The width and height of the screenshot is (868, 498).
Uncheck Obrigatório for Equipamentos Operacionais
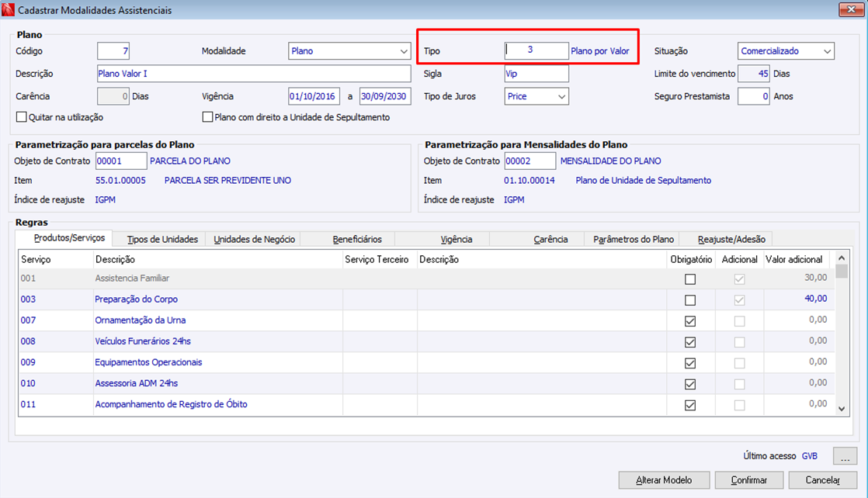point(689,363)
